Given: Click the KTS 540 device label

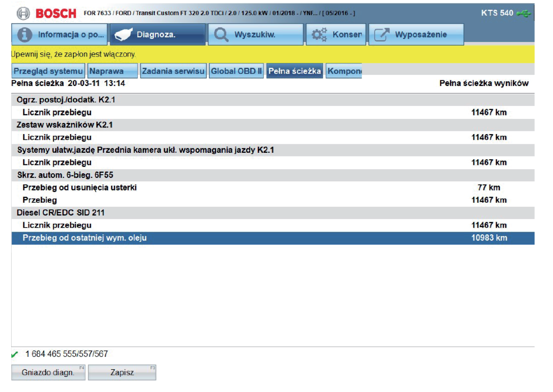Looking at the screenshot, I should click(497, 13).
